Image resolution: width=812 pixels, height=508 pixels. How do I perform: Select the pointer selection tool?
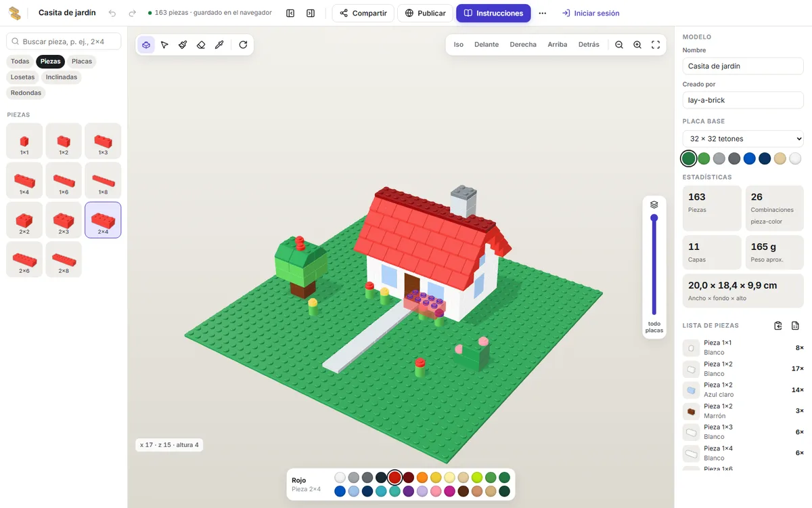click(x=164, y=45)
